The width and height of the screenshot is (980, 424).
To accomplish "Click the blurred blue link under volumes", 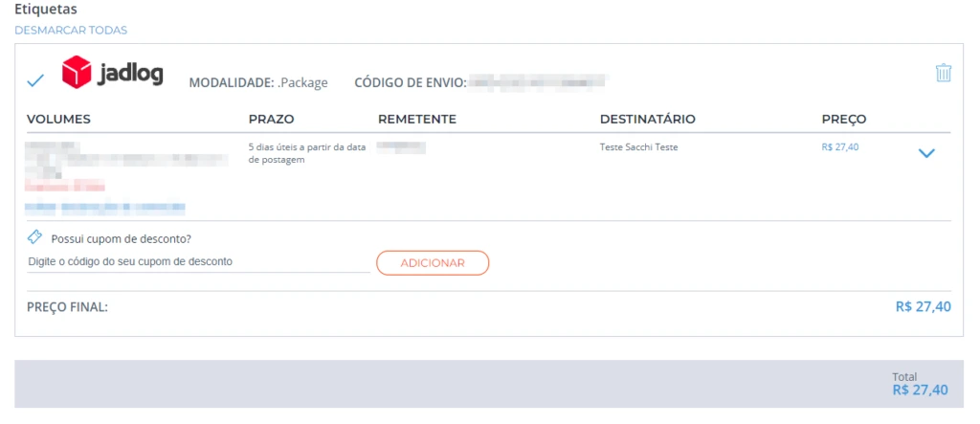I will pyautogui.click(x=105, y=207).
